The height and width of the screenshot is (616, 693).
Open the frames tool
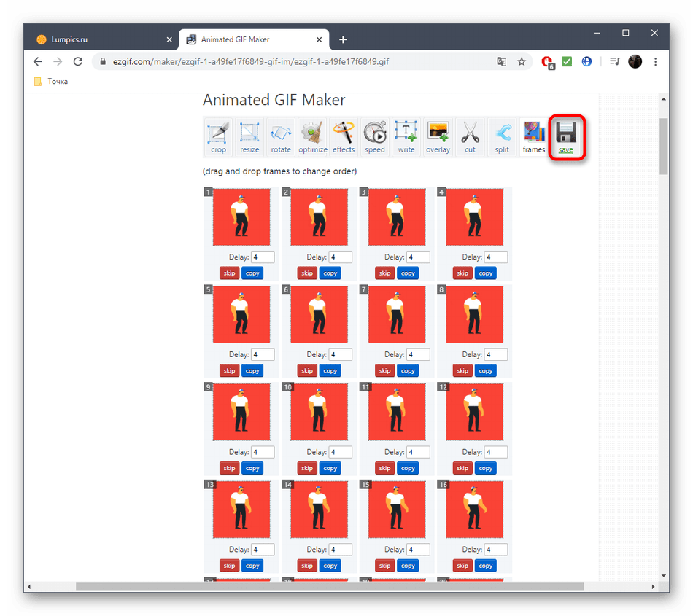(x=533, y=137)
